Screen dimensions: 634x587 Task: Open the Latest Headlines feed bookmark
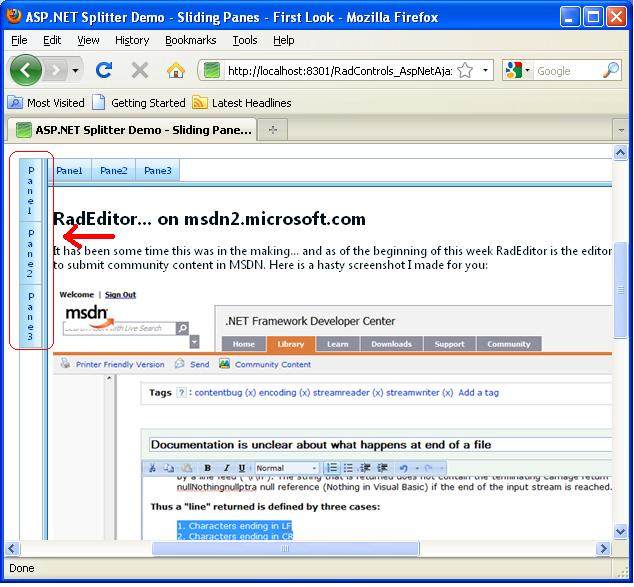point(242,103)
